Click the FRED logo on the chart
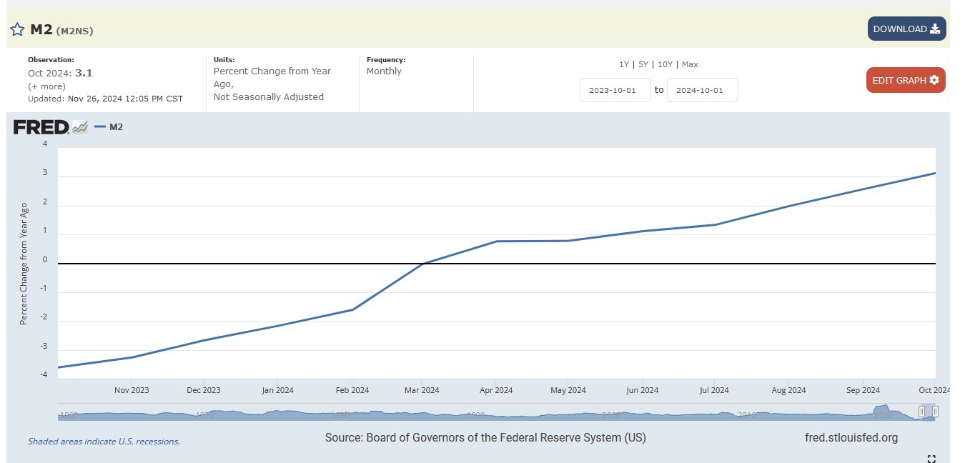The height and width of the screenshot is (463, 980). pyautogui.click(x=41, y=127)
